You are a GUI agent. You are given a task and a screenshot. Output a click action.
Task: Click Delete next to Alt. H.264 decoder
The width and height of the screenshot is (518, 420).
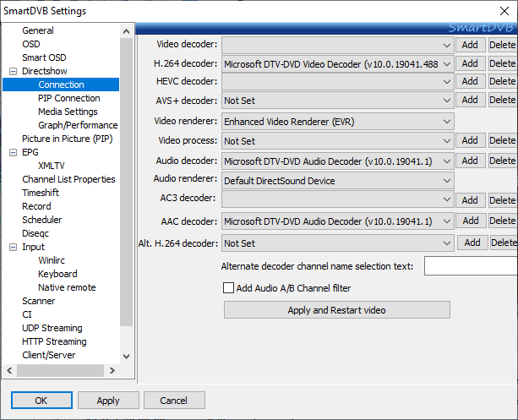[x=504, y=243]
